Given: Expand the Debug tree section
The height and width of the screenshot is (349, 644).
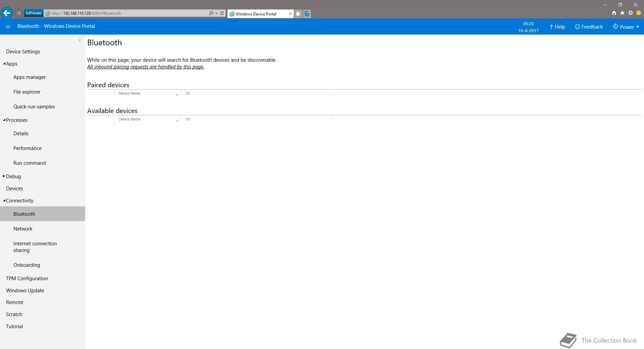Looking at the screenshot, I should click(4, 176).
